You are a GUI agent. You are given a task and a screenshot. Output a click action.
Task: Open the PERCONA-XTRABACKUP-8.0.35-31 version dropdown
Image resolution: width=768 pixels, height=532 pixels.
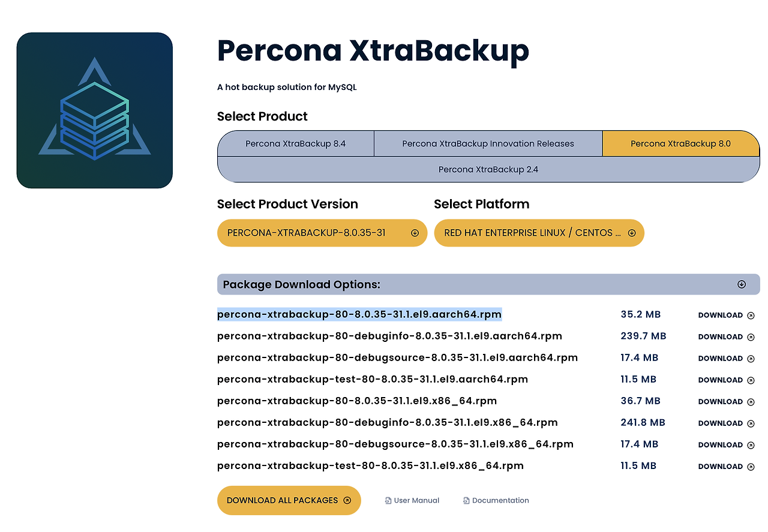pyautogui.click(x=322, y=233)
